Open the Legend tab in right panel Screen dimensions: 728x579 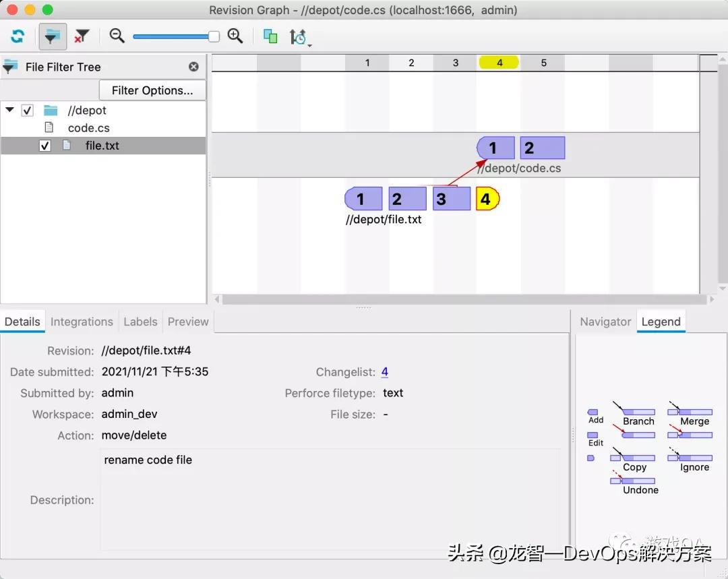click(x=661, y=322)
